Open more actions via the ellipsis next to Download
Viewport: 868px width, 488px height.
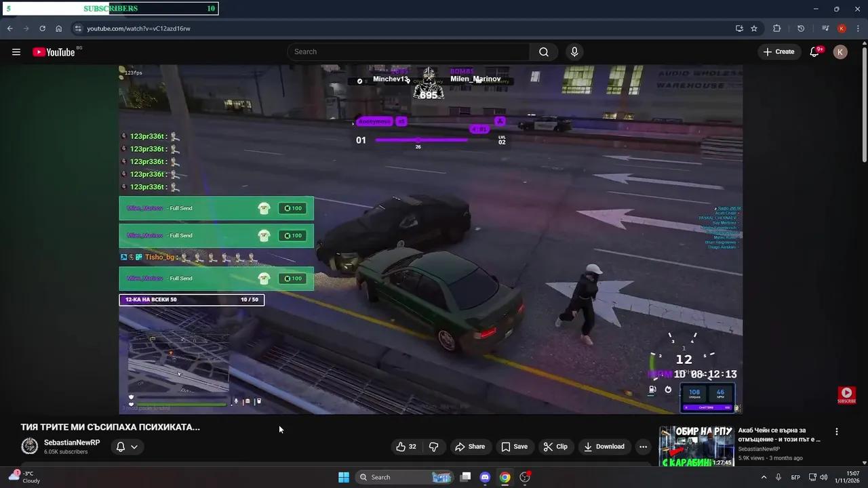[x=643, y=446]
